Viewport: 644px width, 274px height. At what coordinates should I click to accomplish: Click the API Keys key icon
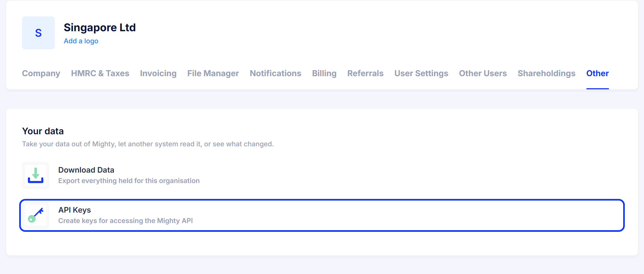tap(36, 215)
